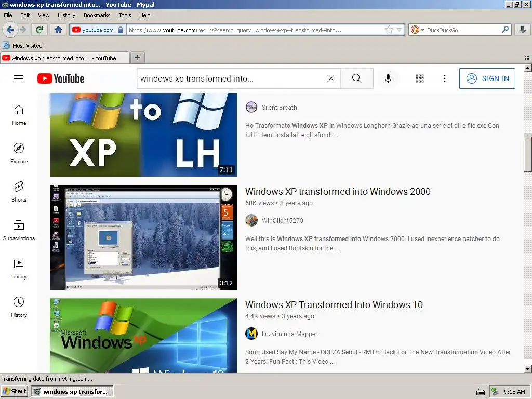
Task: Open the list all tabs button
Action: click(527, 58)
